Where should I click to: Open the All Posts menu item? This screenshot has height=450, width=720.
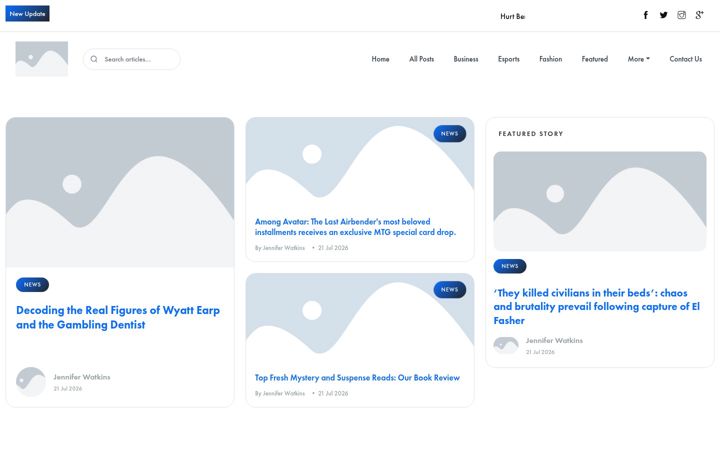(x=422, y=59)
